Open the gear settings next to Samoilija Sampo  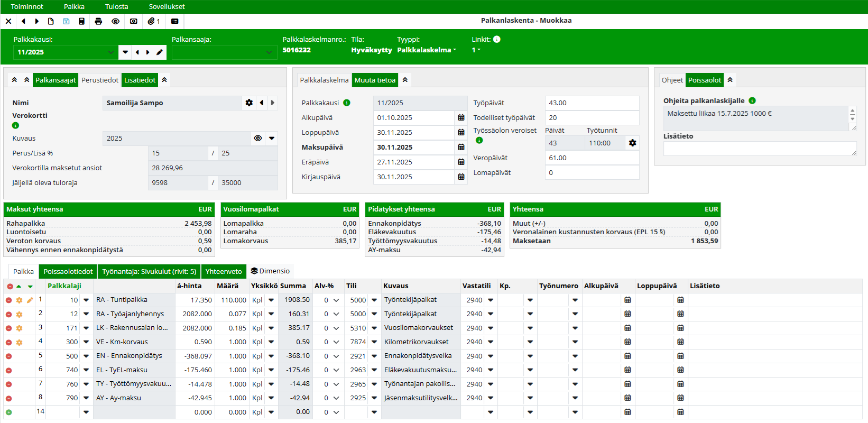click(x=249, y=103)
